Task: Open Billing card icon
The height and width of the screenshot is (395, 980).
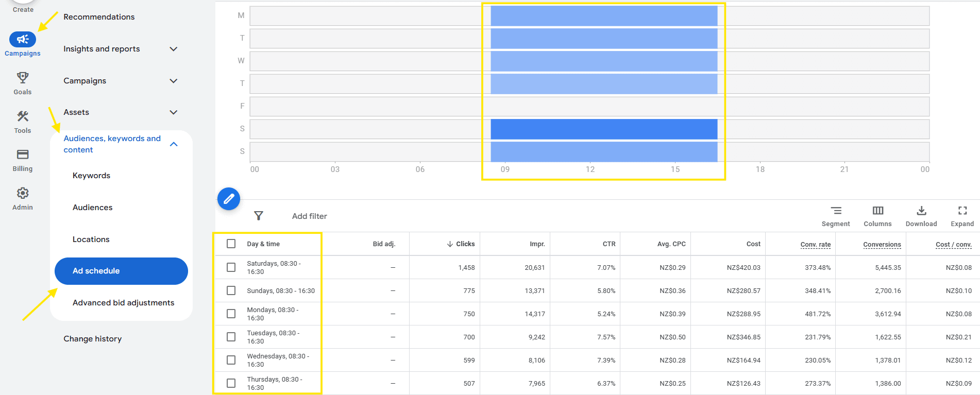Action: [x=23, y=154]
